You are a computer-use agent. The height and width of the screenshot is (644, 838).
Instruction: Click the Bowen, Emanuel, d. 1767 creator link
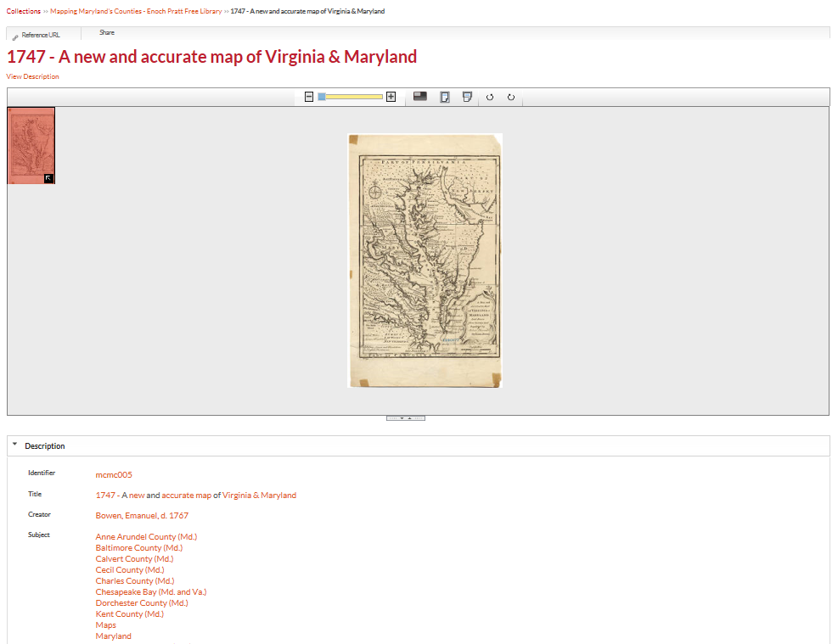(142, 515)
